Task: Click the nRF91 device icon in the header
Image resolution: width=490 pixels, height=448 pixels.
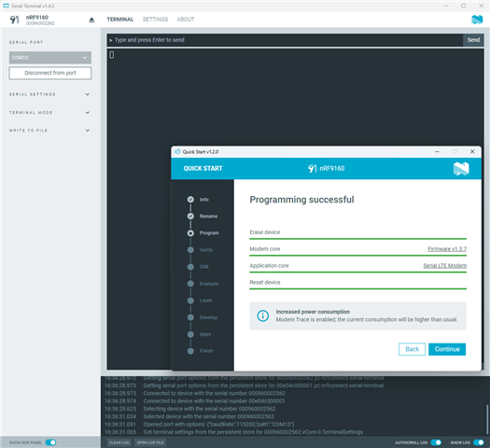Action: 15,20
